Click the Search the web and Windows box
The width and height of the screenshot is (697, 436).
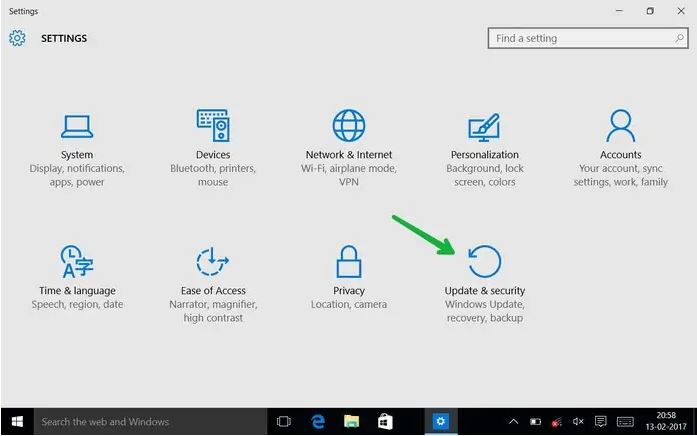[x=150, y=421]
